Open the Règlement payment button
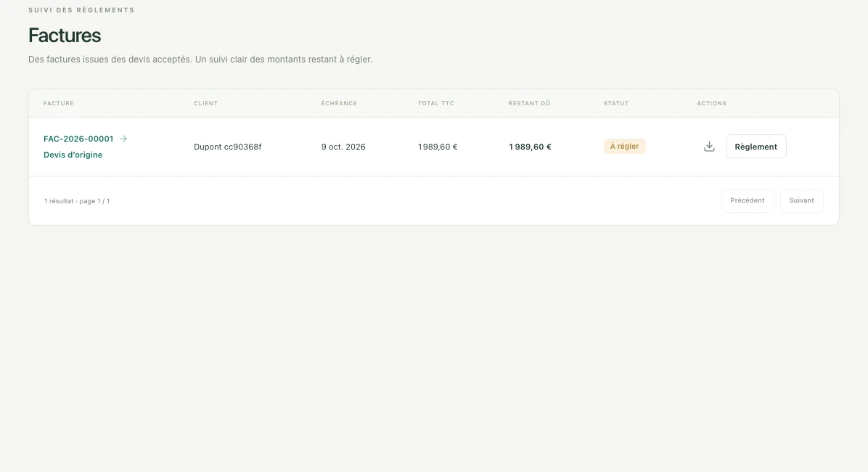The width and height of the screenshot is (868, 472). 756,147
